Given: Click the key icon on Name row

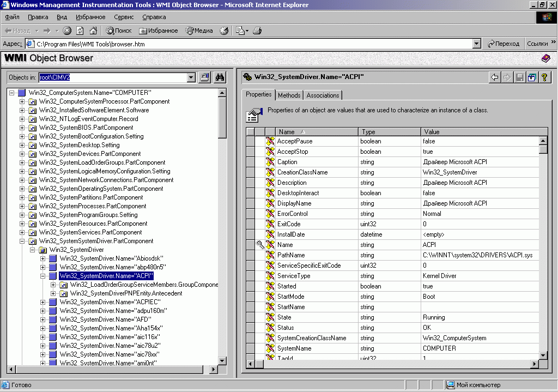Looking at the screenshot, I should pyautogui.click(x=260, y=245).
